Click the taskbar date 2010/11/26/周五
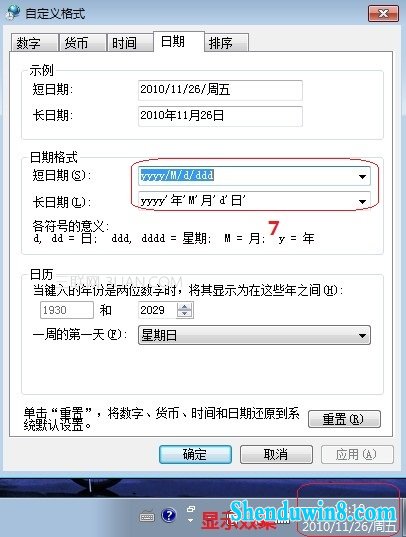 (x=349, y=526)
